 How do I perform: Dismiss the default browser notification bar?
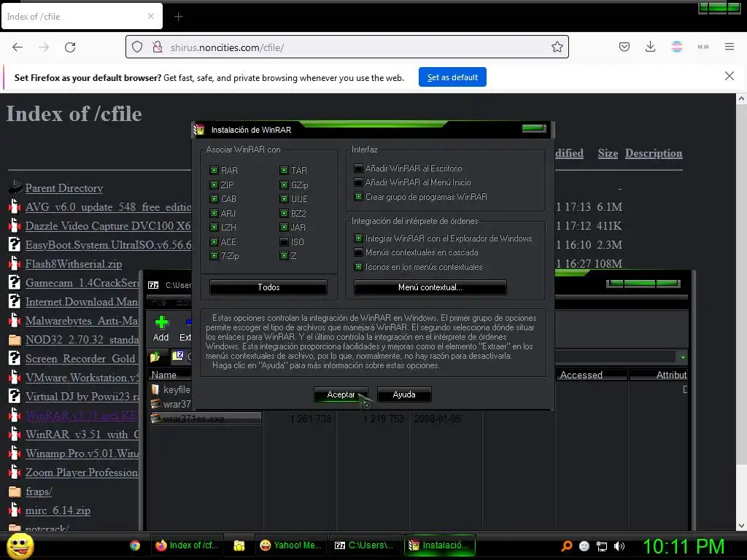point(729,76)
